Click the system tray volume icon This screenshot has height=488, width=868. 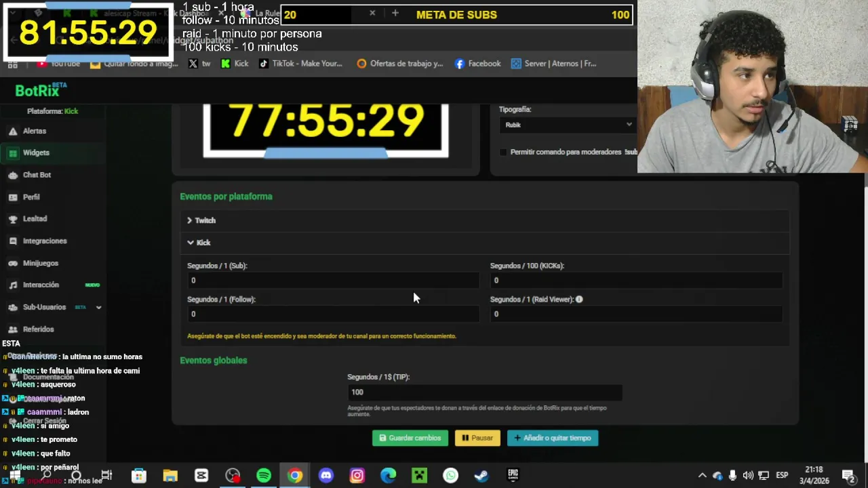tap(748, 476)
